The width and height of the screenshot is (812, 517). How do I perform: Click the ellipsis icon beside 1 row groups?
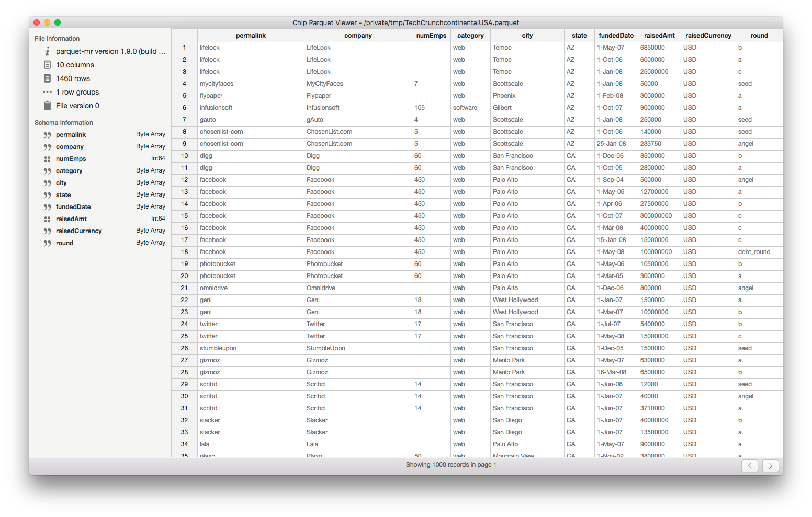pos(47,92)
